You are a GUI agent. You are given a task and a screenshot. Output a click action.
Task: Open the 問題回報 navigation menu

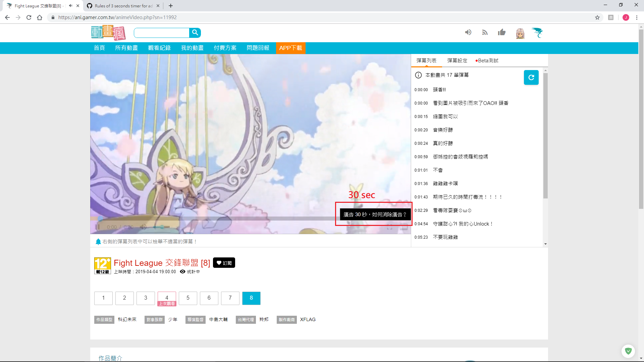258,48
